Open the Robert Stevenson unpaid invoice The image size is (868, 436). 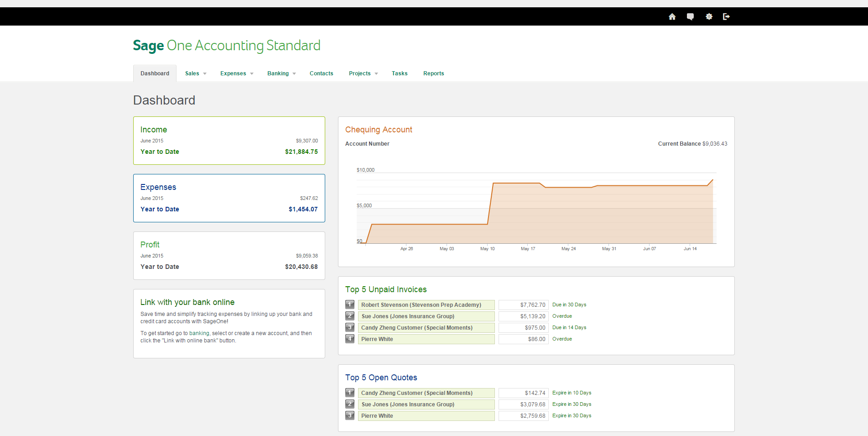pos(426,305)
